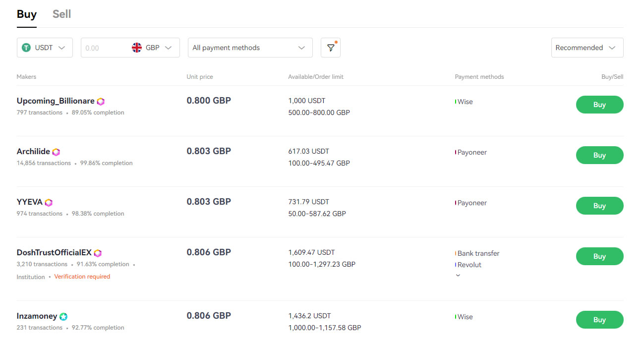The image size is (644, 343).
Task: Click Upcoming_Billionare's verification badge
Action: [x=101, y=101]
